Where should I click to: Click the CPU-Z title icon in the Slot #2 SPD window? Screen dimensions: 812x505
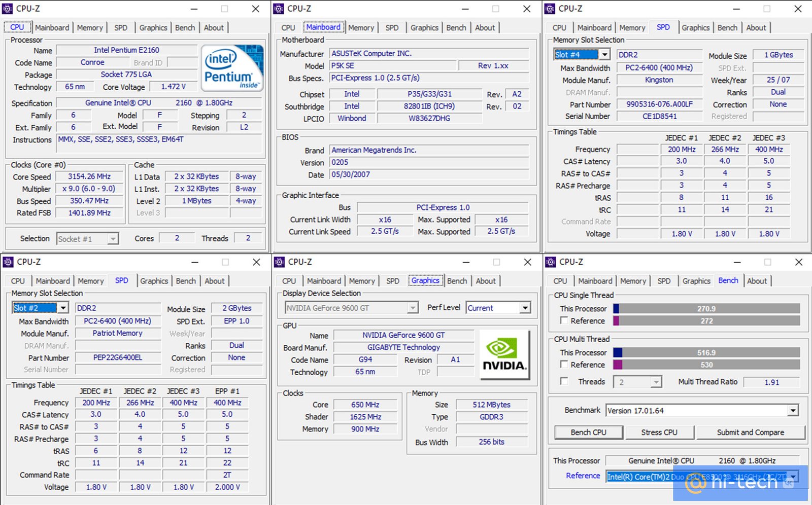[x=8, y=262]
